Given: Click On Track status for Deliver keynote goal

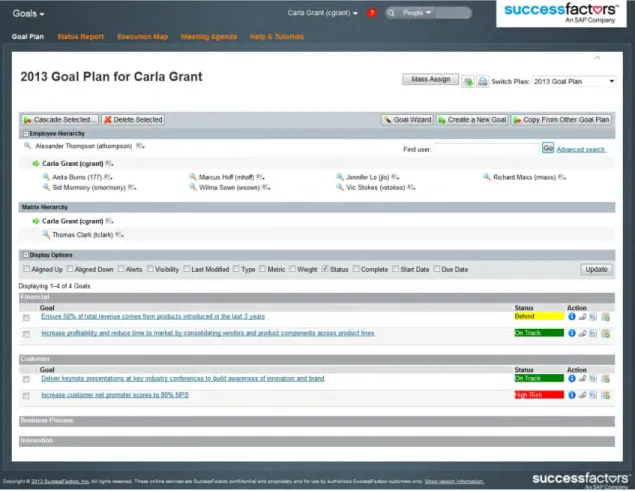Looking at the screenshot, I should pos(539,378).
